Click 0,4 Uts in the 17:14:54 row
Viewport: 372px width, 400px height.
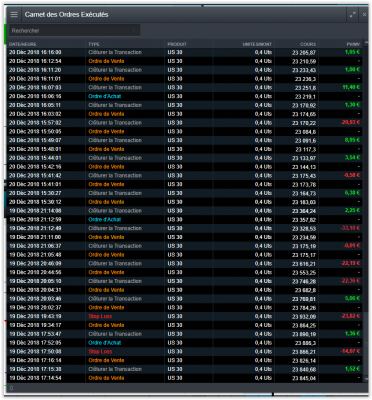point(263,378)
